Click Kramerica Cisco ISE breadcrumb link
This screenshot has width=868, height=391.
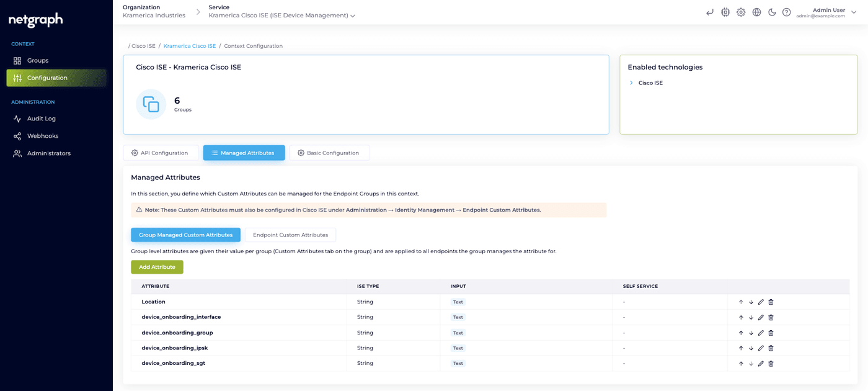coord(190,46)
